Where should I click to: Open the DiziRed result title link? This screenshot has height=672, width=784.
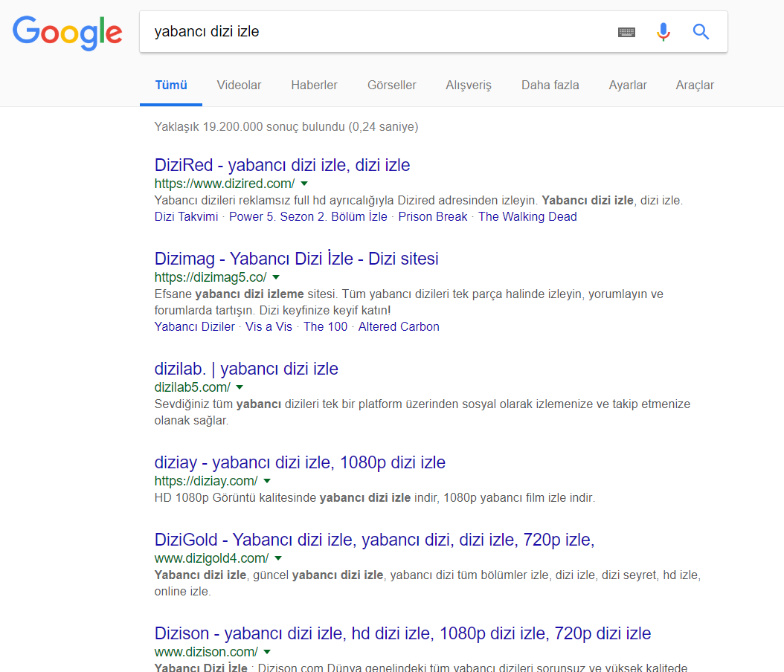[x=282, y=165]
